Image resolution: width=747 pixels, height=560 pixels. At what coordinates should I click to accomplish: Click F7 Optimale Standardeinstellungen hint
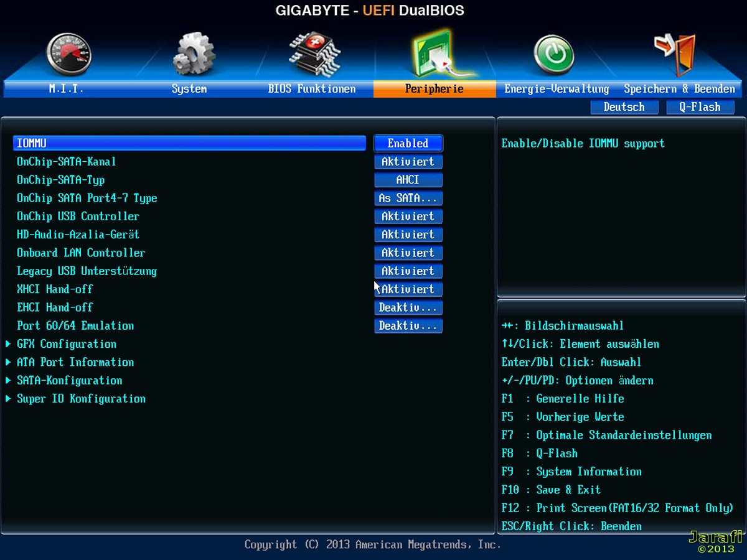[607, 435]
